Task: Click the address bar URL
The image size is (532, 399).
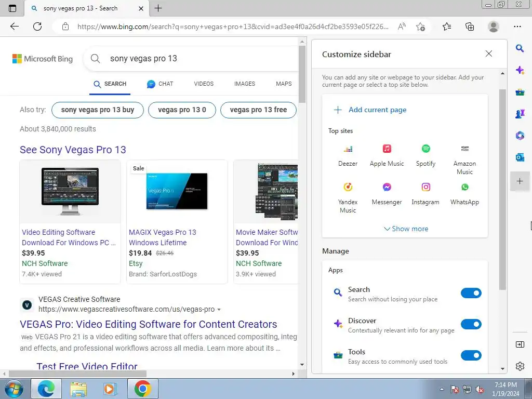Action: point(233,26)
